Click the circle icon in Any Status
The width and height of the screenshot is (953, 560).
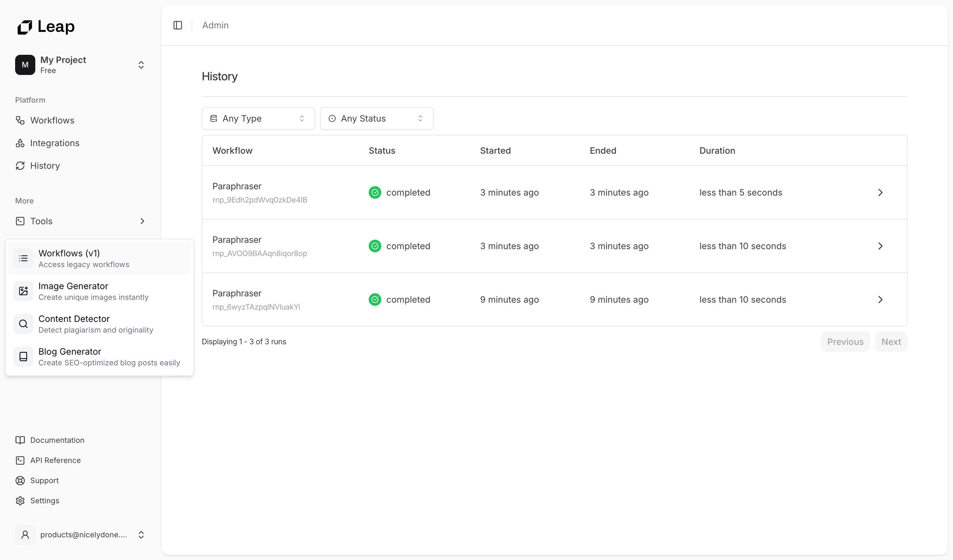tap(332, 118)
